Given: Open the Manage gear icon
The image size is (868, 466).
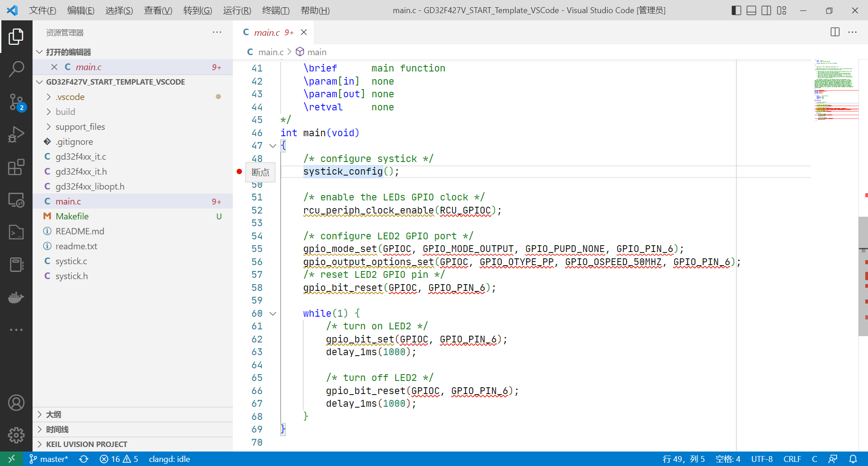Looking at the screenshot, I should [x=16, y=435].
